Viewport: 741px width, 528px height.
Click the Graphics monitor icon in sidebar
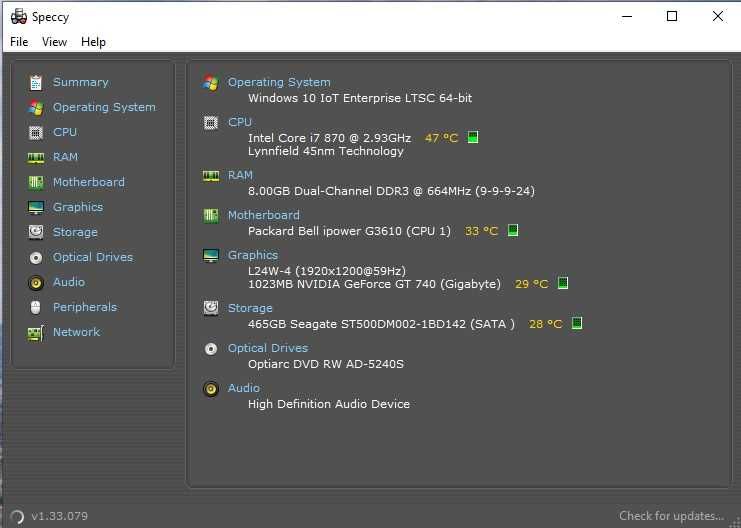(36, 208)
